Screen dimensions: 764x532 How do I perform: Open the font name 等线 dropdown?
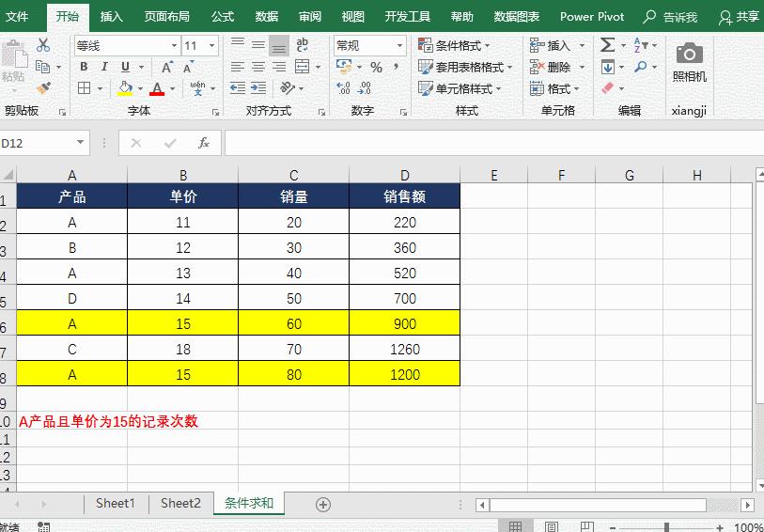(x=174, y=46)
